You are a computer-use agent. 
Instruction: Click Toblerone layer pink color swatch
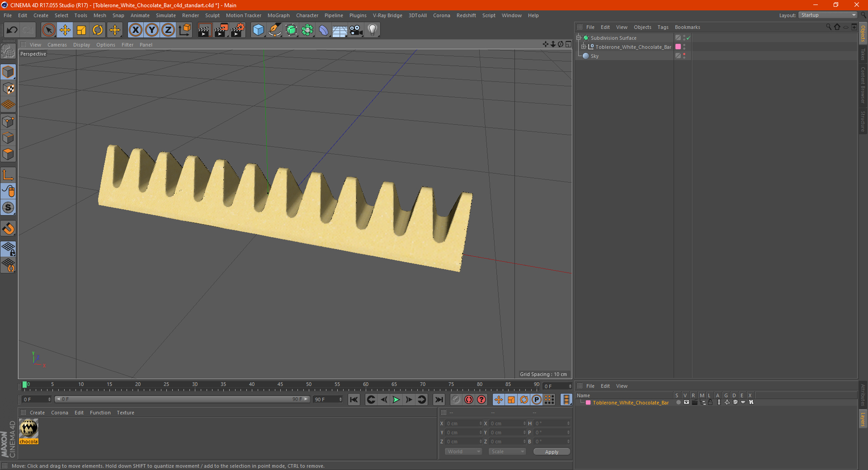coord(588,403)
